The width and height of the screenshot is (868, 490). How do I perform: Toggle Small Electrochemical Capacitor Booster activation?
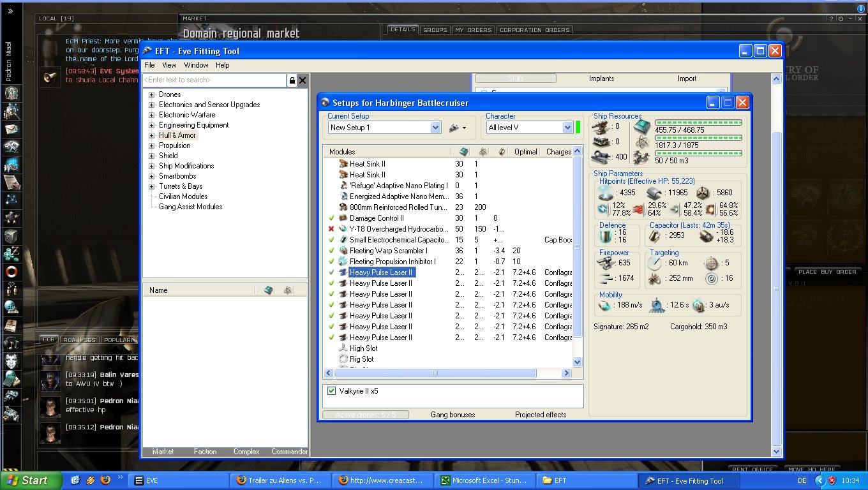click(331, 240)
